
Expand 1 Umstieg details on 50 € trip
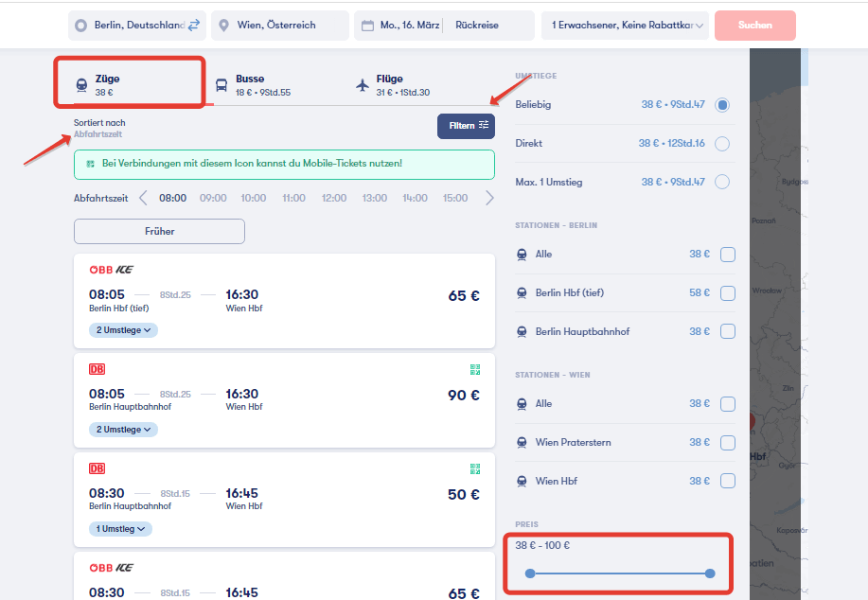pyautogui.click(x=120, y=529)
